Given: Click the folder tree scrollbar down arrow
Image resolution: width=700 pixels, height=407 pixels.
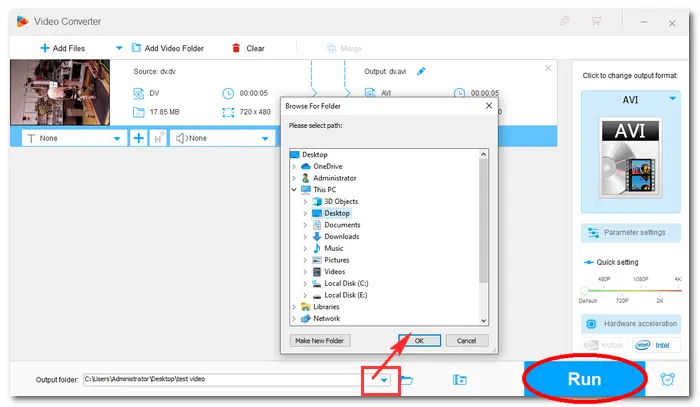Looking at the screenshot, I should coord(483,320).
